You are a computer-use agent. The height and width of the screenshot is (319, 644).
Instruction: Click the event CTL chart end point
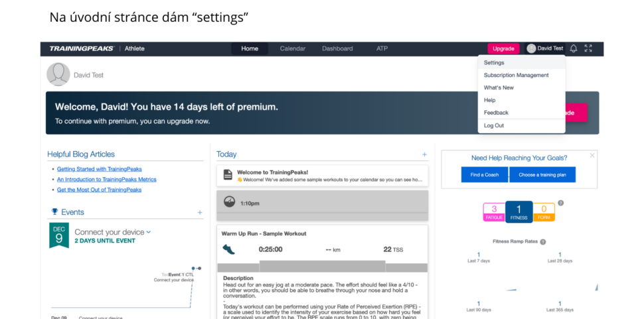click(199, 268)
